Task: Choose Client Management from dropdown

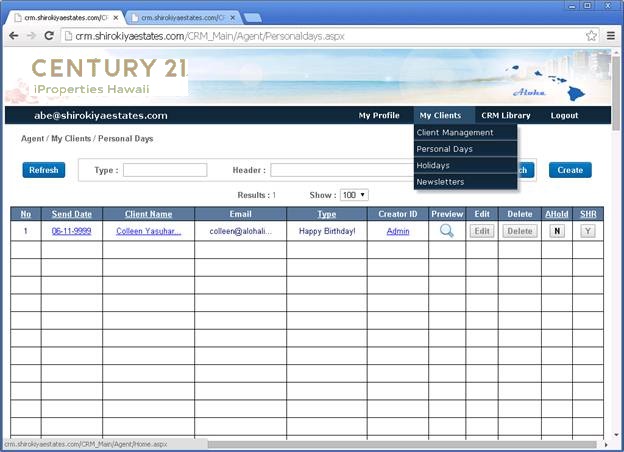Action: [x=465, y=132]
